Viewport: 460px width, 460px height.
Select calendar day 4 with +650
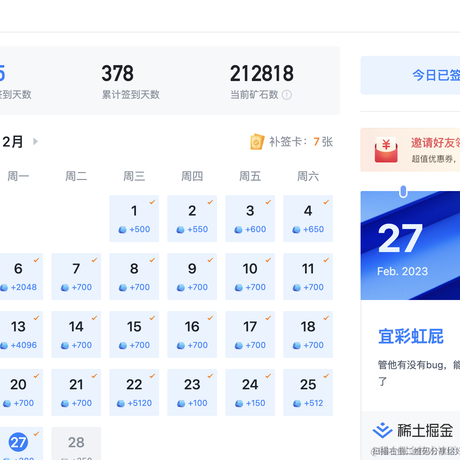[308, 218]
